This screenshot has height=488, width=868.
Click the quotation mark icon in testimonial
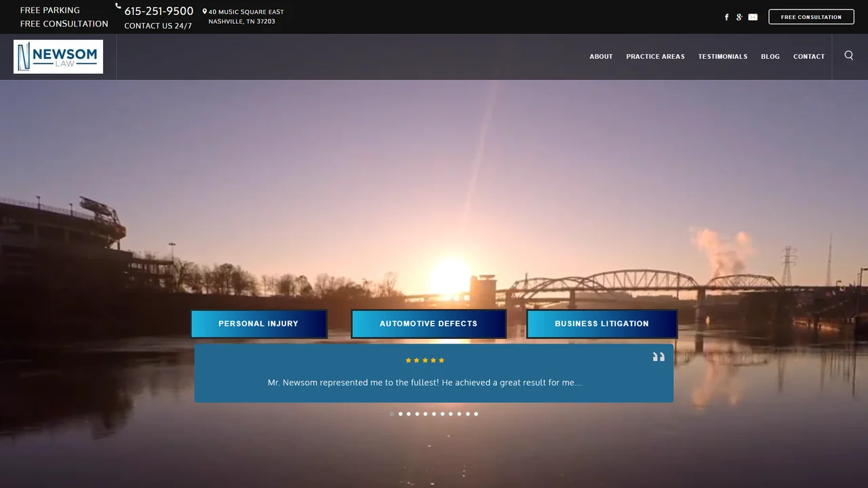658,357
